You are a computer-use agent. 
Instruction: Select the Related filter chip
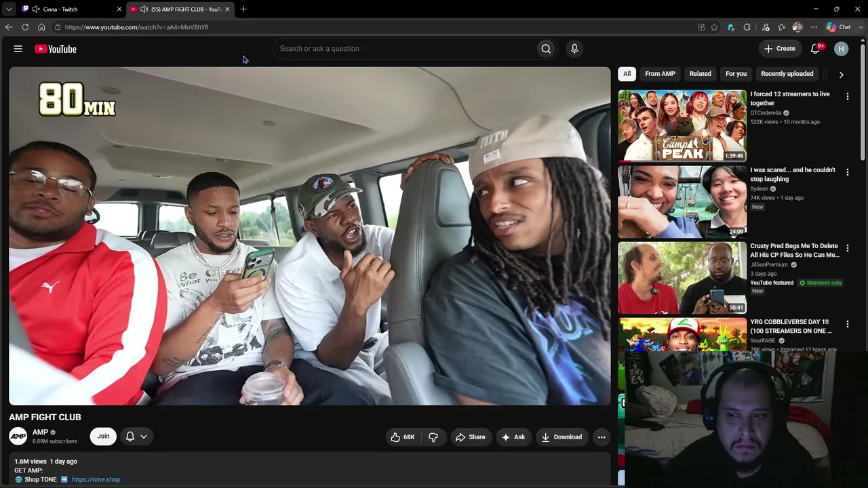click(701, 74)
